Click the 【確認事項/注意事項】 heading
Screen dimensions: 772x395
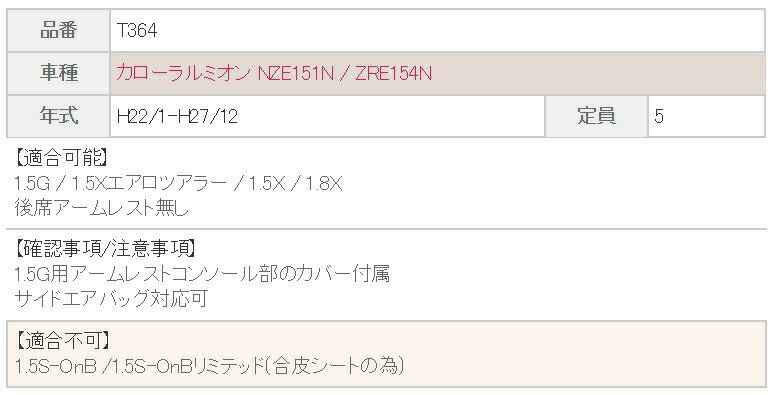pos(105,249)
